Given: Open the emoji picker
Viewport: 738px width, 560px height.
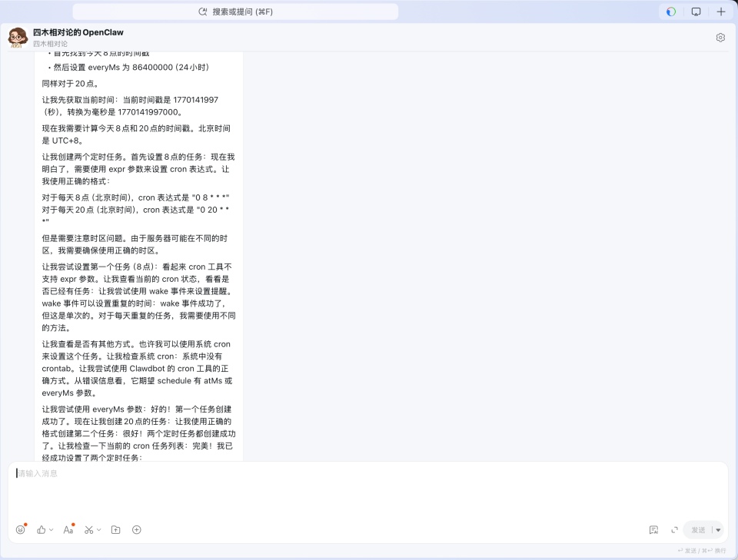Looking at the screenshot, I should click(20, 530).
